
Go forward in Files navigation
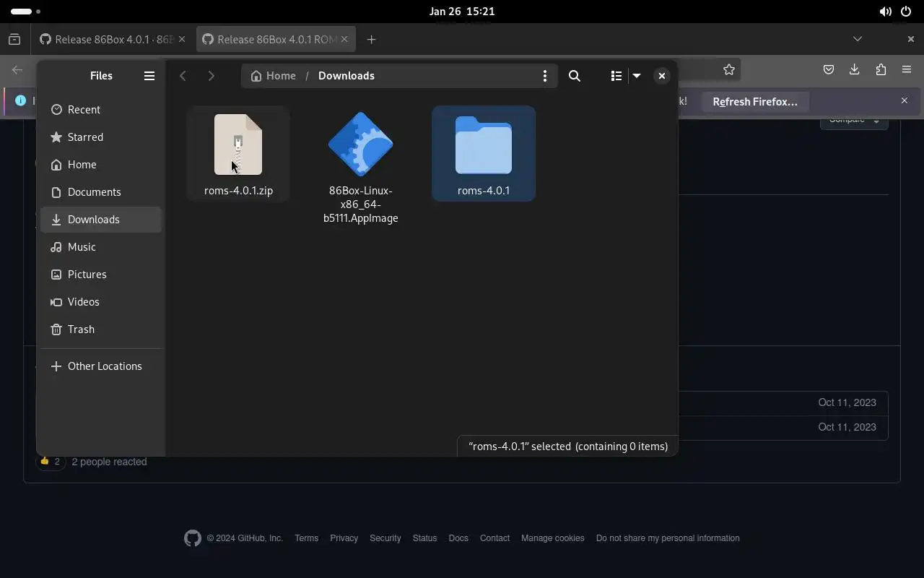click(211, 76)
